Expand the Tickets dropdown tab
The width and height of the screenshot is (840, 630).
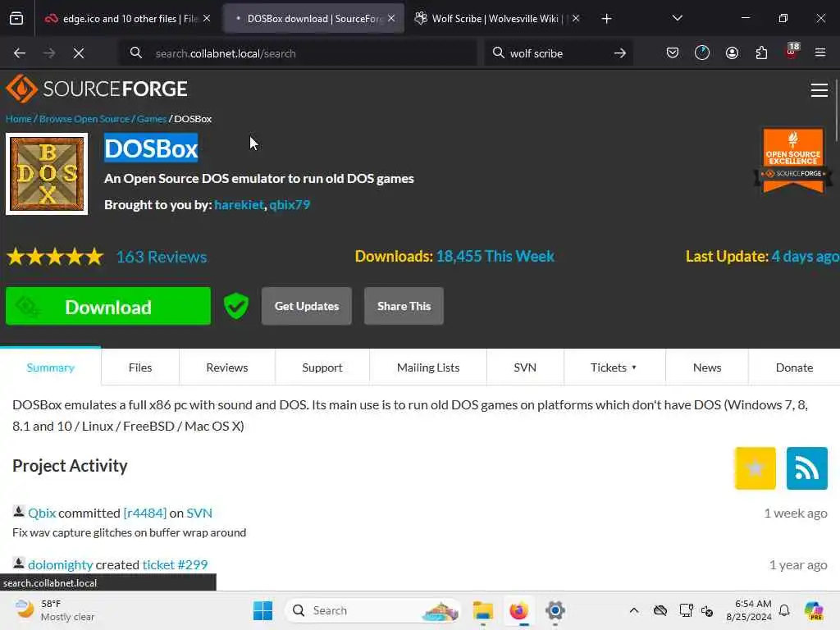(x=614, y=367)
